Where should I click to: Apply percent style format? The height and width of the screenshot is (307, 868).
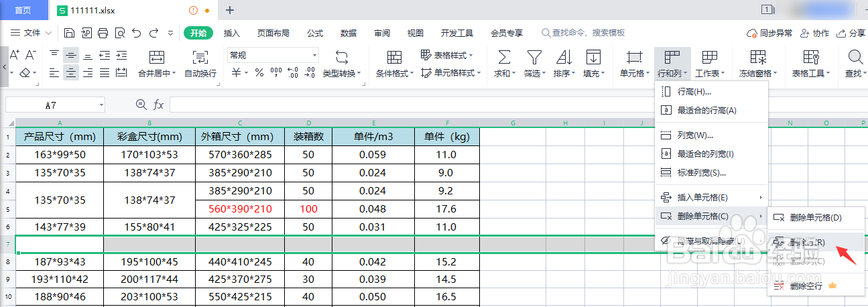tap(259, 73)
